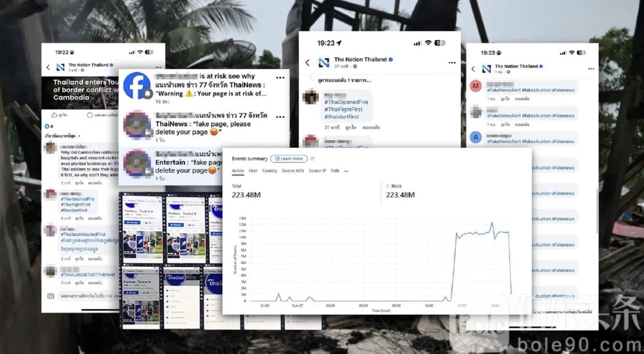Expand 'ดูการตอบกลับ 1 รายการ' replies link
Screen dimensions: 644x354
(x=344, y=80)
